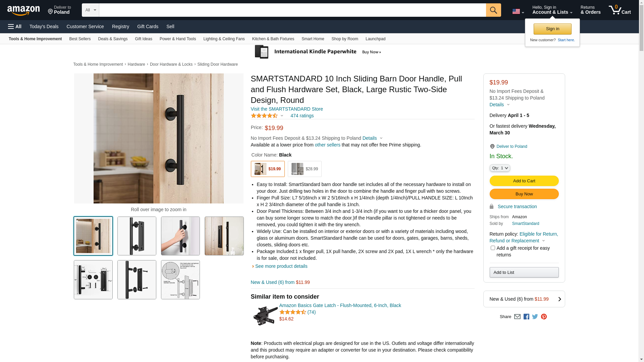Viewport: 644px width, 362px height.
Task: View hand gripping handle thumbnail
Action: pyautogui.click(x=180, y=236)
